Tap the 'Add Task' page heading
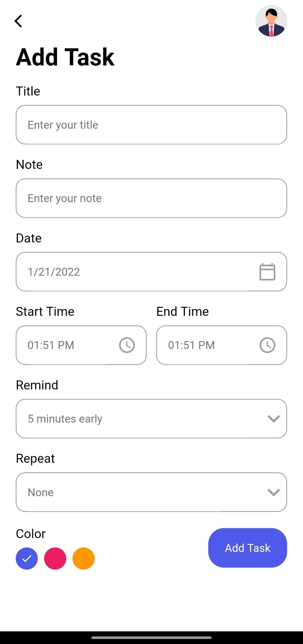Screen dimensions: 303x644 tap(65, 57)
